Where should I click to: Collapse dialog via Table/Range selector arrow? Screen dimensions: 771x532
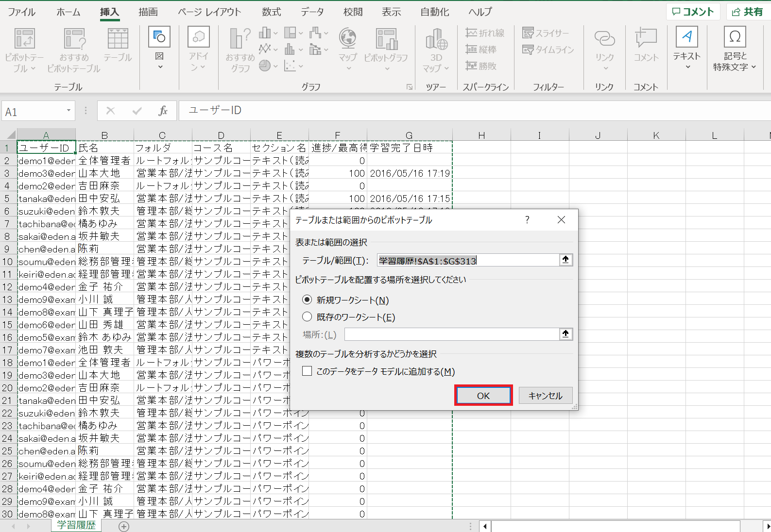(565, 260)
